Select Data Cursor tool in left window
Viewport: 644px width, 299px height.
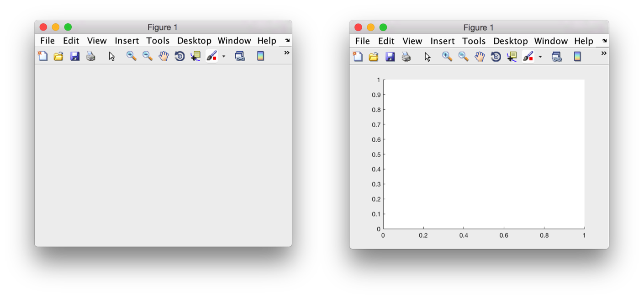click(x=195, y=56)
